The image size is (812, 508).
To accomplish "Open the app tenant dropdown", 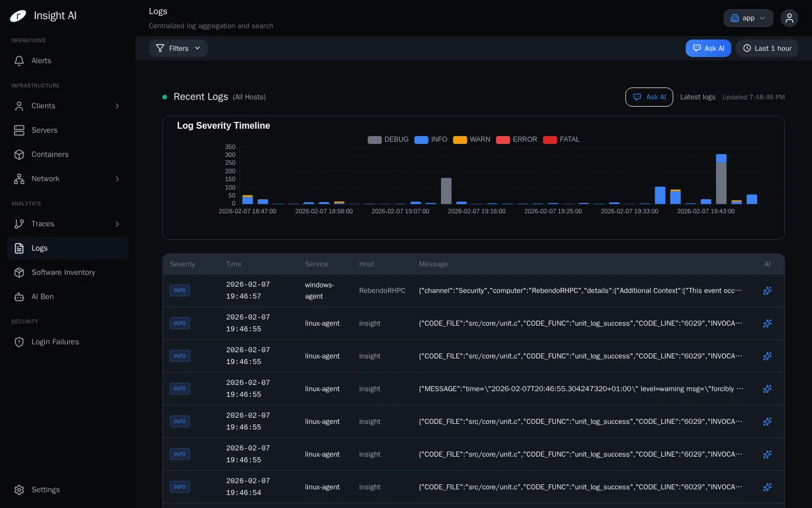I will click(748, 18).
